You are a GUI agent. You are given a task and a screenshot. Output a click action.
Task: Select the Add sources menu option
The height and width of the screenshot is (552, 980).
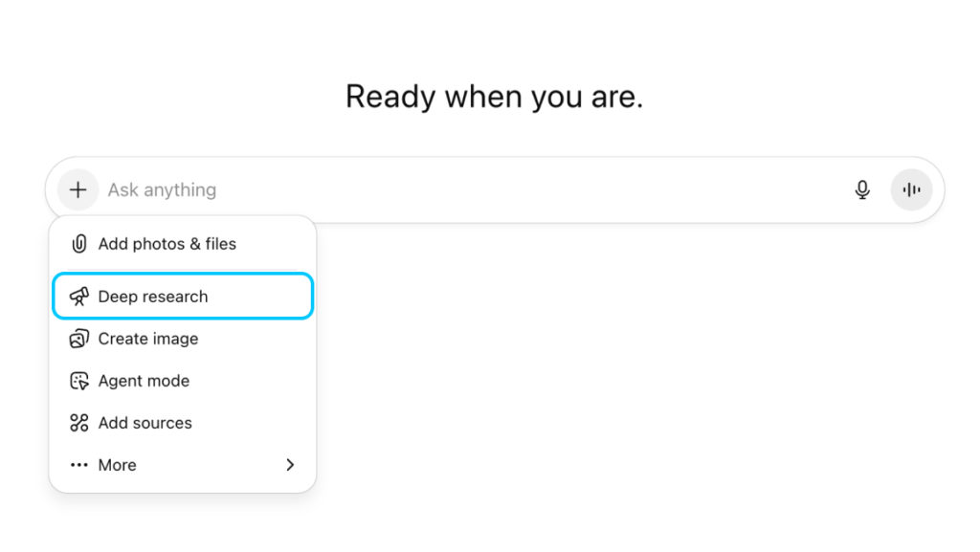(x=145, y=423)
